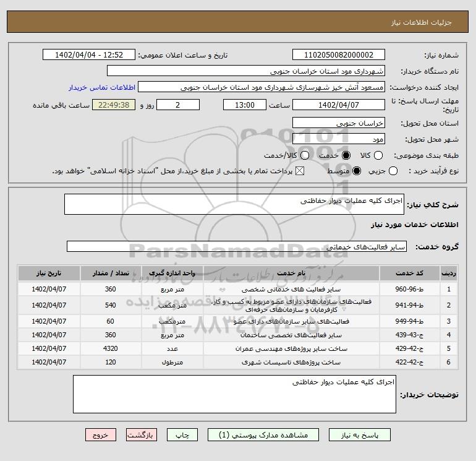Click service name ساخت سایر پروژه‌های مهندسی عمران
This screenshot has width=476, height=461.
pyautogui.click(x=291, y=349)
